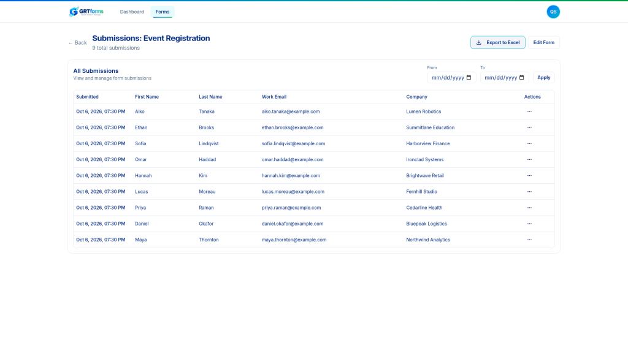Click email priya.raman@example.com
Viewport: 628px width, 364px height.
click(291, 208)
